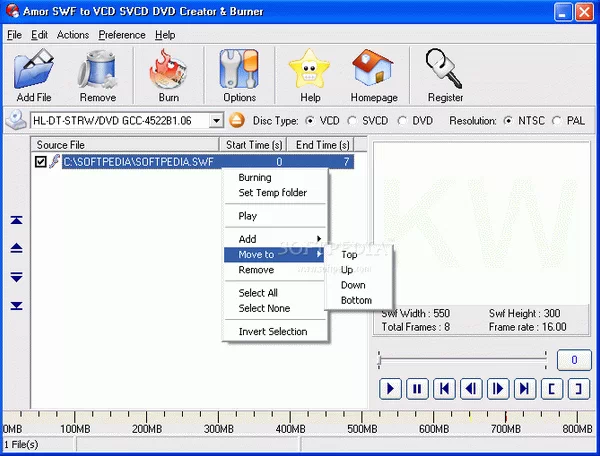Click the Register key icon
The height and width of the screenshot is (456, 600).
click(x=444, y=69)
